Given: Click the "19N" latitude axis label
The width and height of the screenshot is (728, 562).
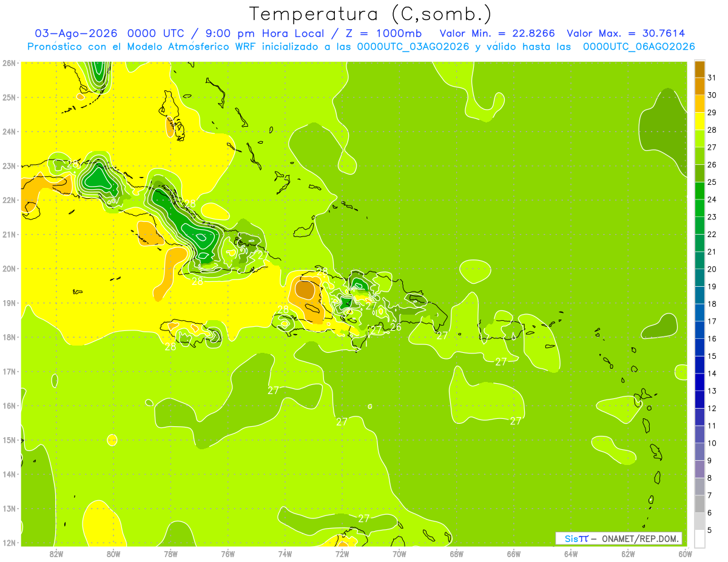Looking at the screenshot, I should (8, 303).
